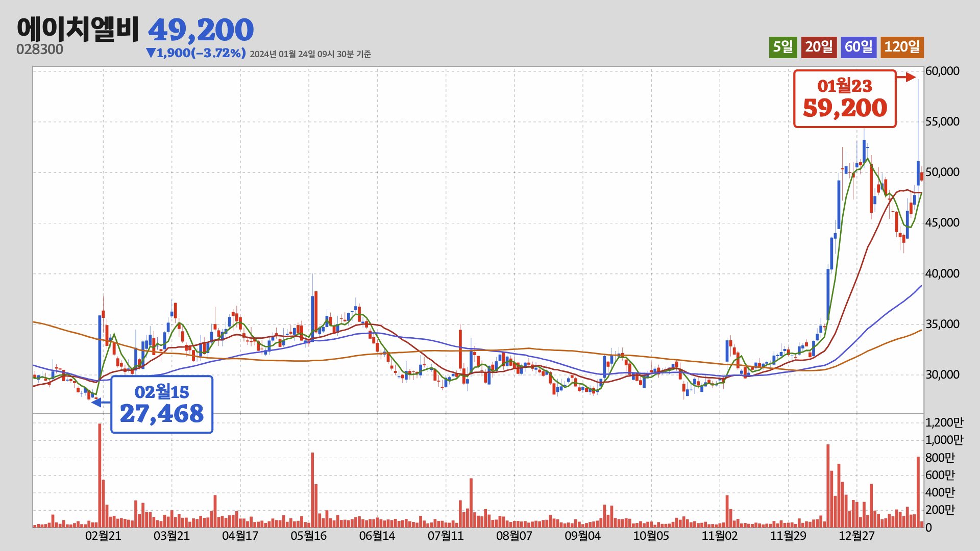Click the 08월07 date axis label

point(514,536)
